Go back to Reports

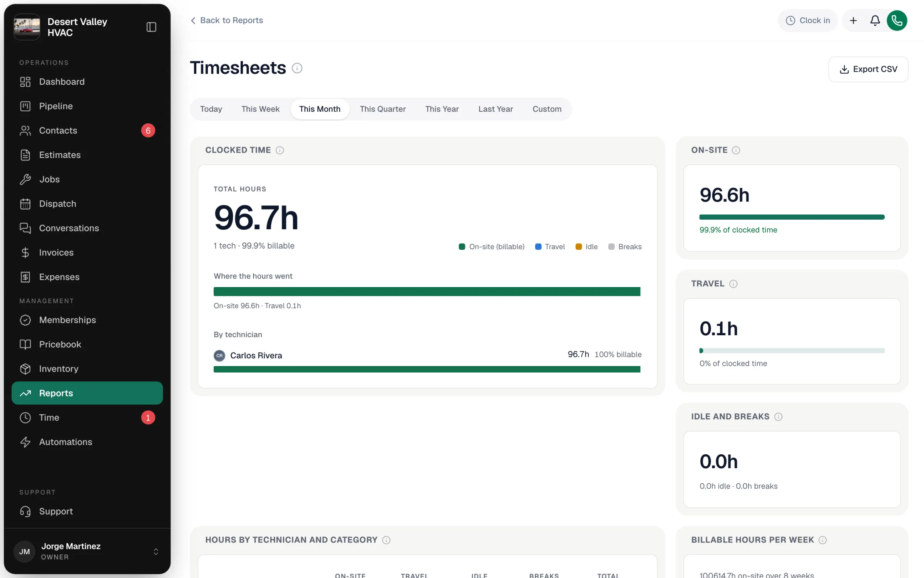coord(227,20)
